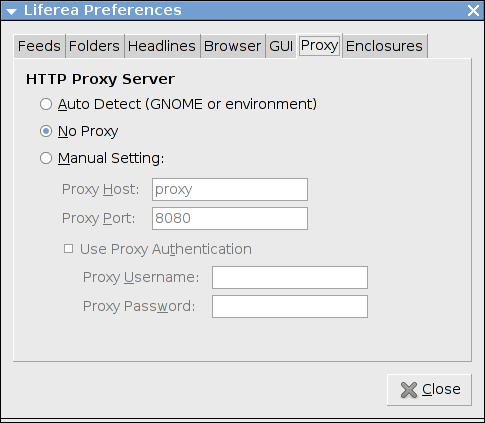The image size is (485, 423).
Task: Enable the Manual Setting radio button
Action: tap(46, 158)
